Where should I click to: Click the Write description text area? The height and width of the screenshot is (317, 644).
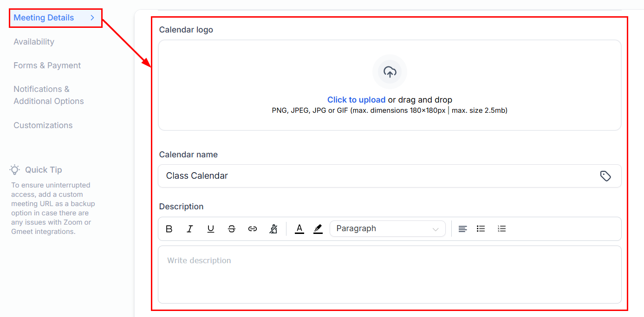point(390,274)
